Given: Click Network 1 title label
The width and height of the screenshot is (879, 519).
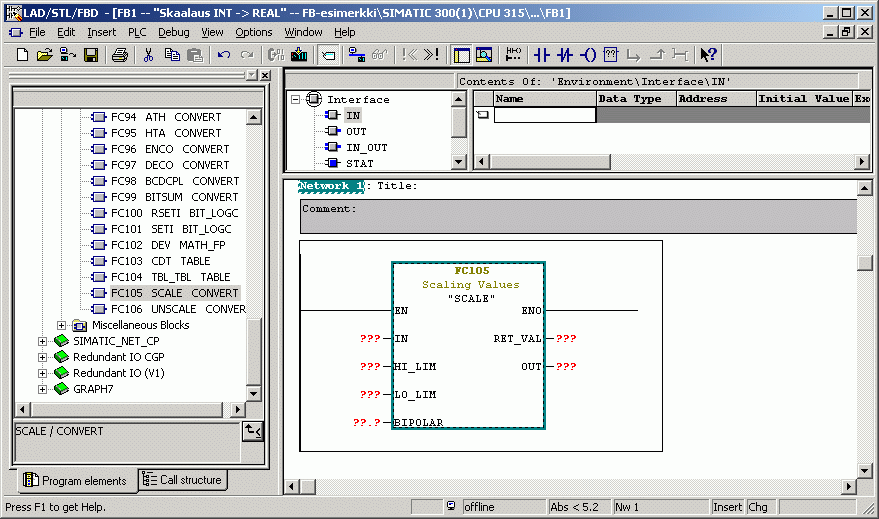Looking at the screenshot, I should coord(331,186).
